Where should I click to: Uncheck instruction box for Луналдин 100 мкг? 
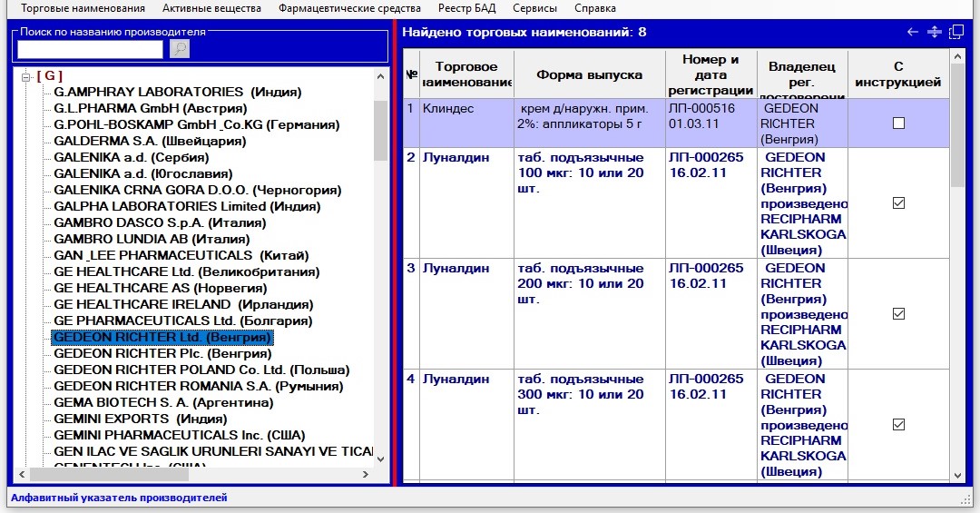pyautogui.click(x=898, y=203)
